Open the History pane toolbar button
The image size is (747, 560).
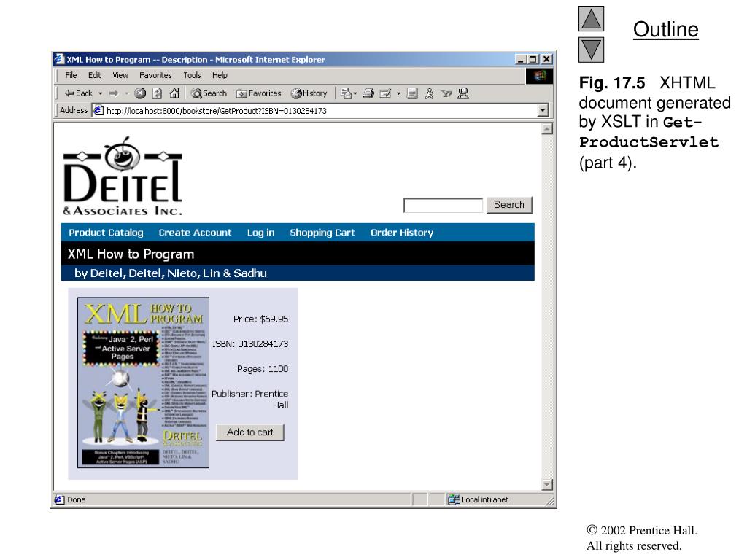(309, 93)
